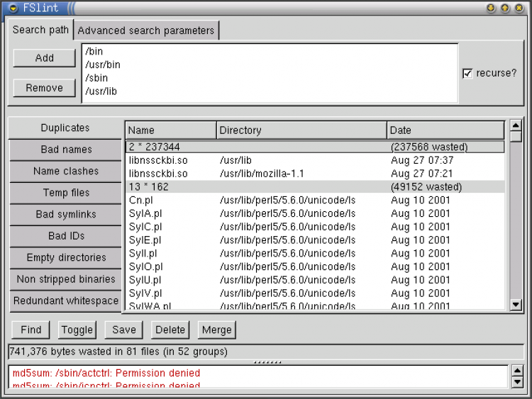Select the Non stripped binaries category
The height and width of the screenshot is (399, 532).
click(65, 279)
